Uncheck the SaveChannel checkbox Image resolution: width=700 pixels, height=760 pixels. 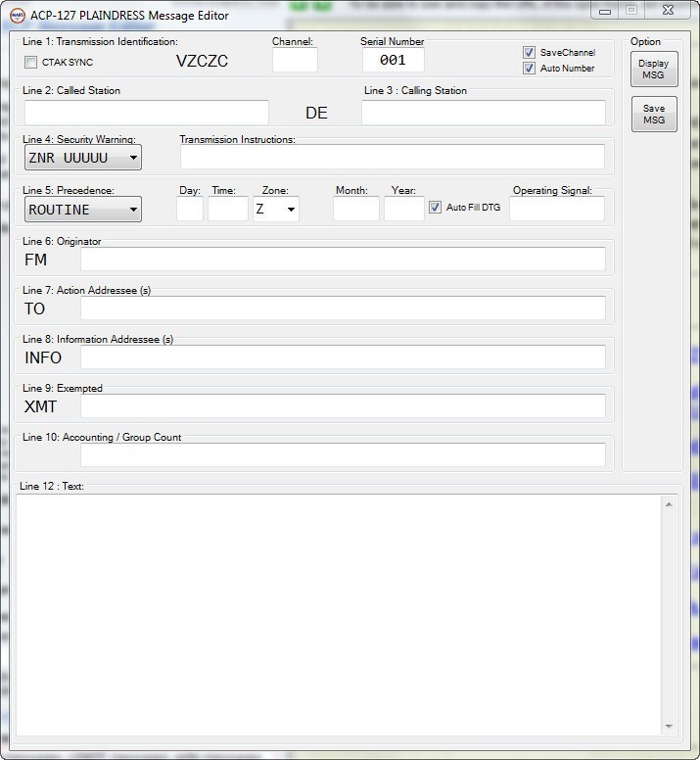coord(529,52)
